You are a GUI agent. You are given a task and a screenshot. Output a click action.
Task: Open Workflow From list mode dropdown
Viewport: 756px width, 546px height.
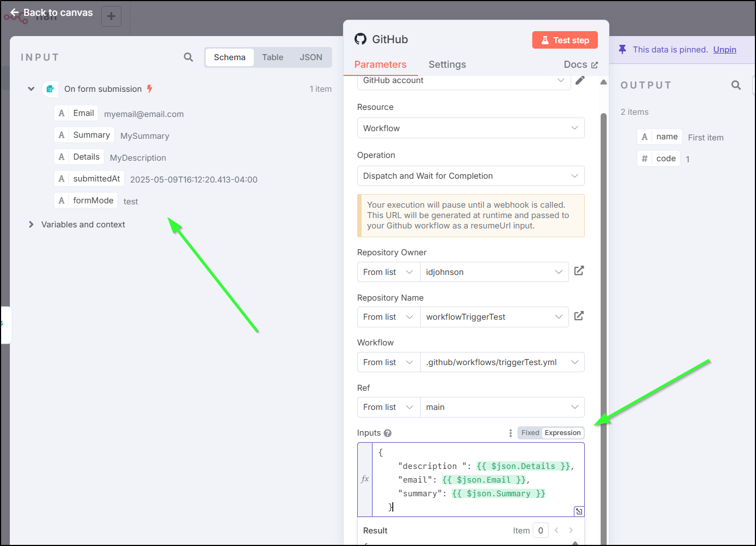coord(388,362)
